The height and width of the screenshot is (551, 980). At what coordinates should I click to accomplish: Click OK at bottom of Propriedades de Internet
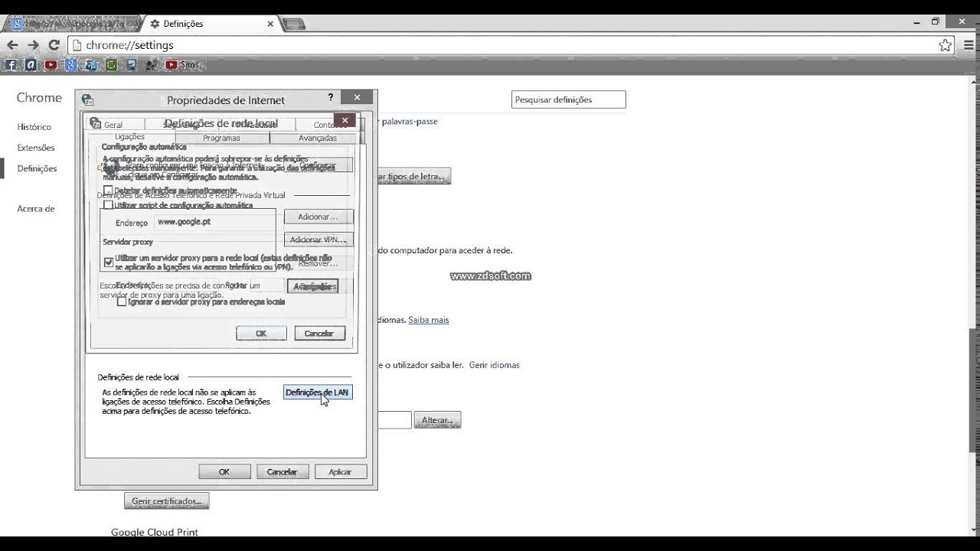point(224,471)
